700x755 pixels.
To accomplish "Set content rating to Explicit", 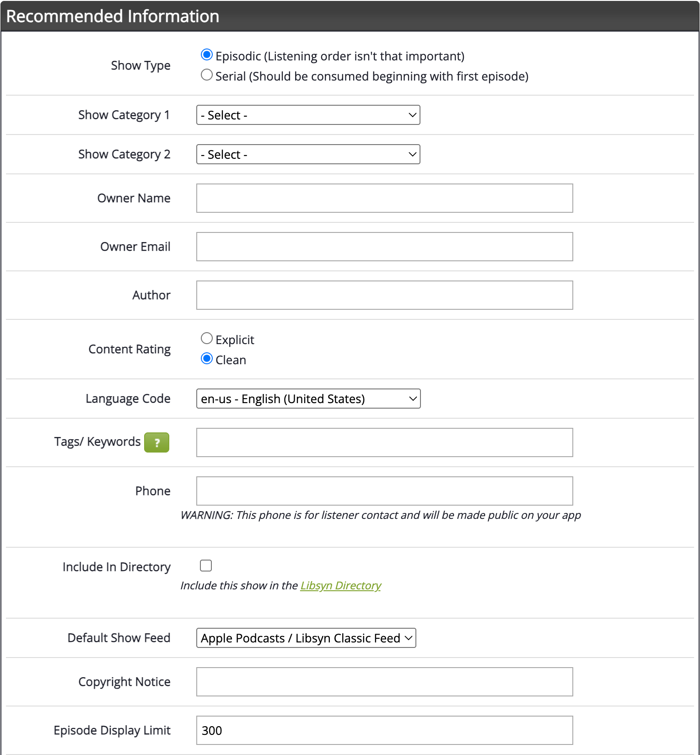I will tap(207, 339).
